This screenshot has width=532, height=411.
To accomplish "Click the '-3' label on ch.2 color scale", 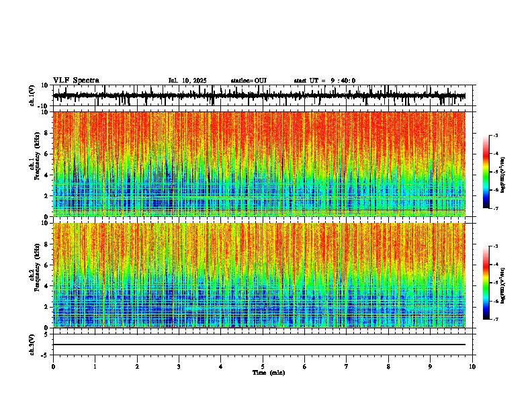I will click(x=496, y=246).
